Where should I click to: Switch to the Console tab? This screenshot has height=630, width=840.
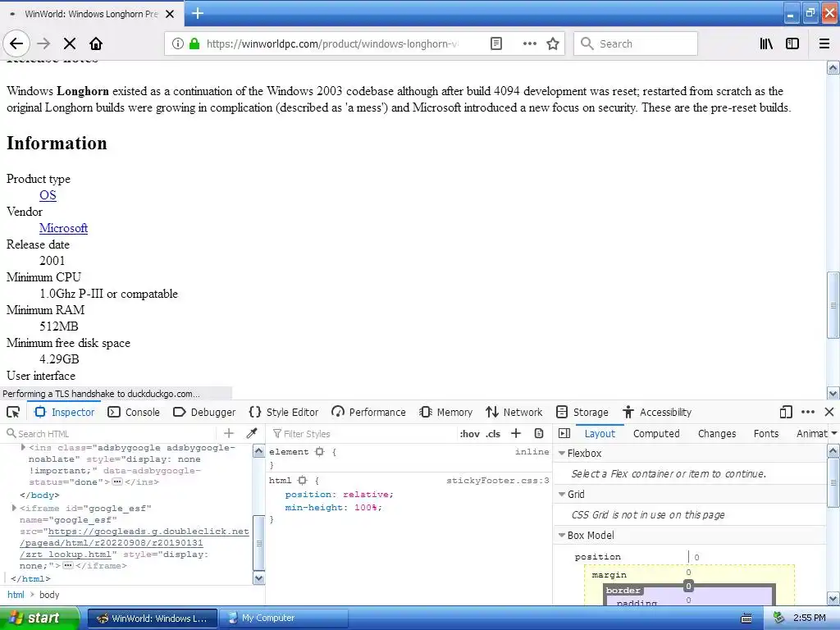tap(134, 412)
